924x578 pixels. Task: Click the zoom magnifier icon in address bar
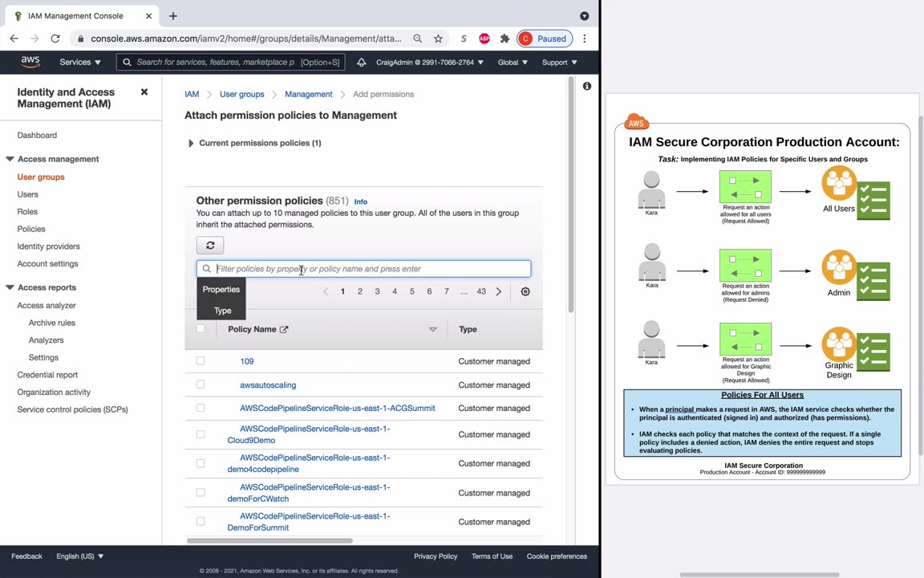pyautogui.click(x=417, y=39)
